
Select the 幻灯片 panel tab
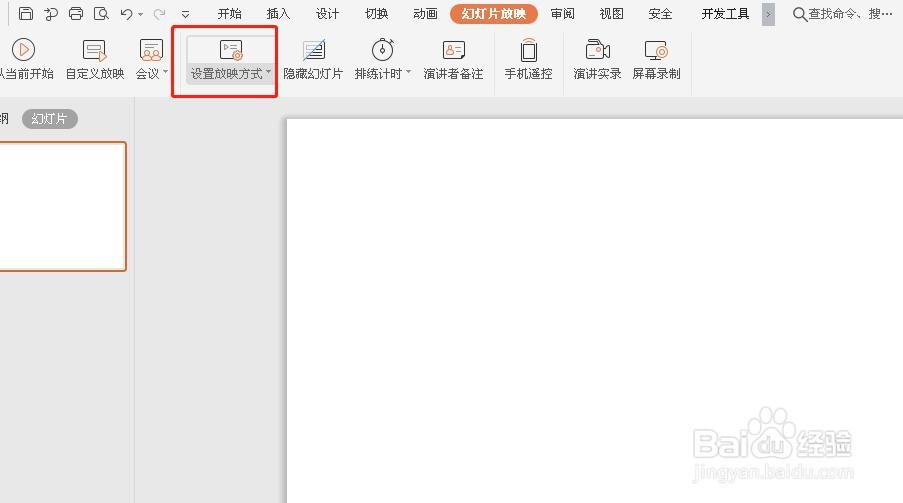coord(50,119)
